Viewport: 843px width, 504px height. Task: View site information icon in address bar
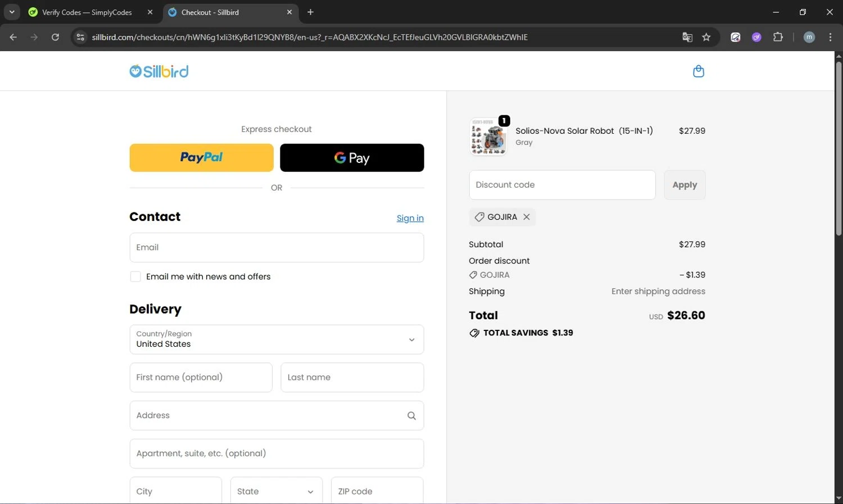click(80, 37)
